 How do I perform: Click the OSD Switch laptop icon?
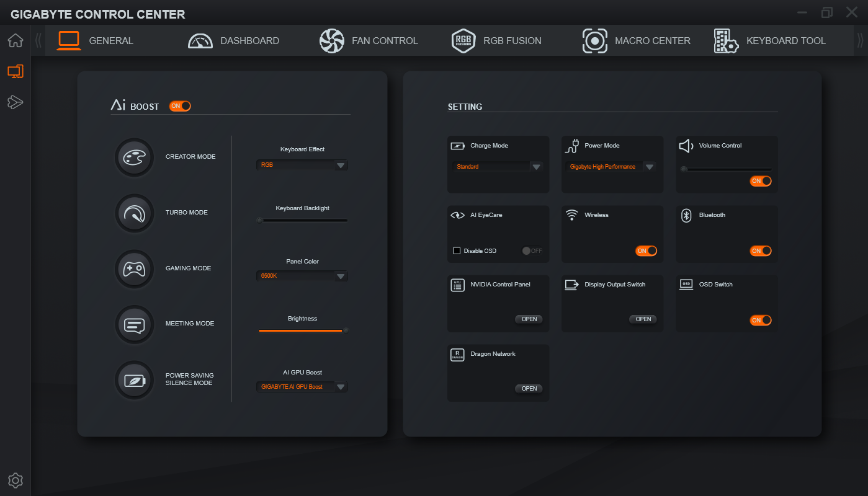coord(686,285)
